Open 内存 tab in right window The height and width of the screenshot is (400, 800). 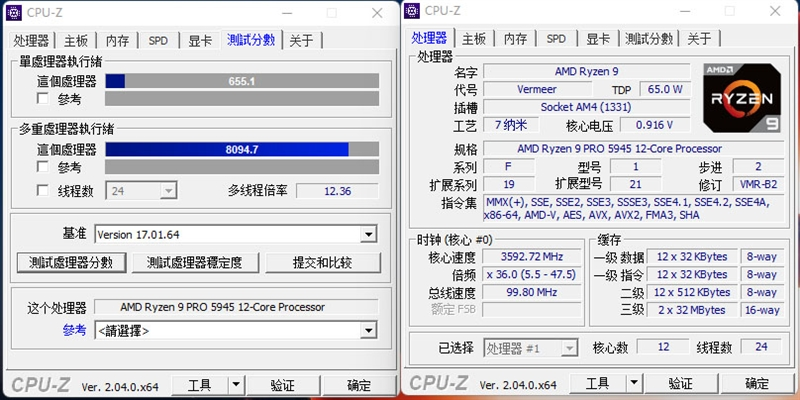(515, 39)
